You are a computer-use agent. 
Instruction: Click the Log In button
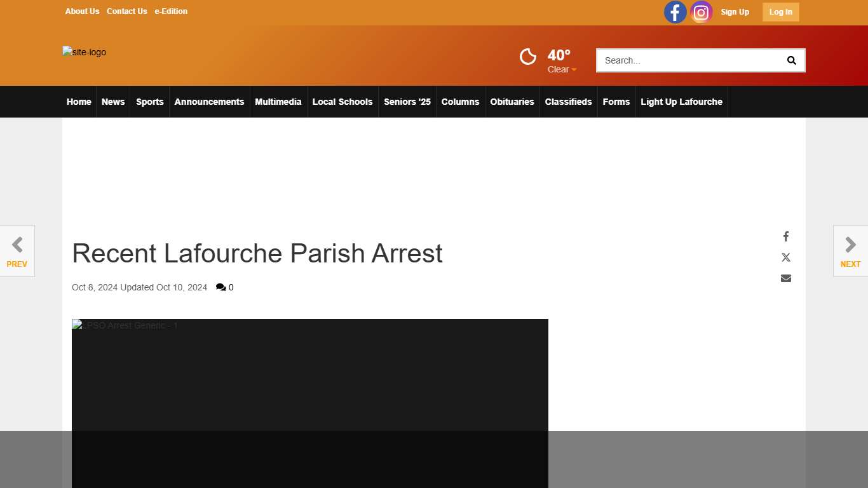(780, 11)
